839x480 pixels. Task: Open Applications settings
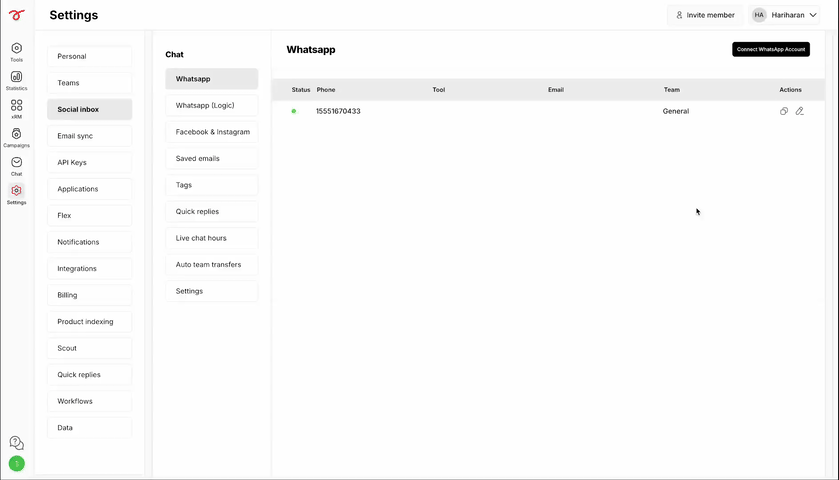click(x=89, y=189)
